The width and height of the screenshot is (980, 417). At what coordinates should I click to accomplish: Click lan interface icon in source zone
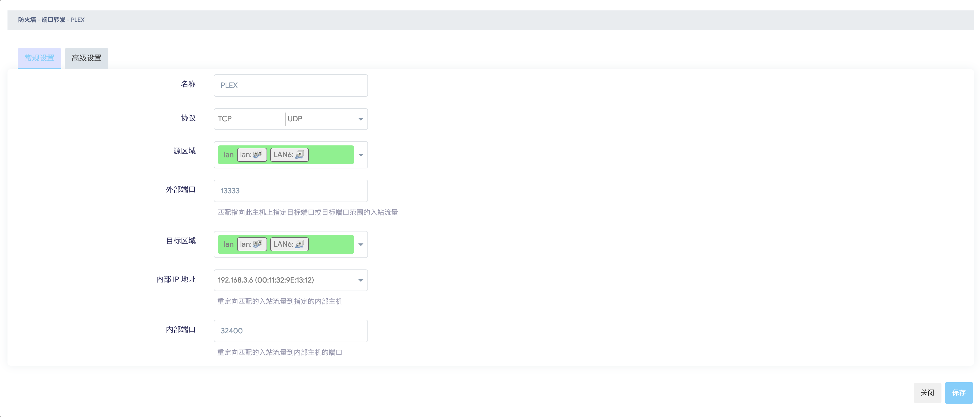[x=257, y=154]
